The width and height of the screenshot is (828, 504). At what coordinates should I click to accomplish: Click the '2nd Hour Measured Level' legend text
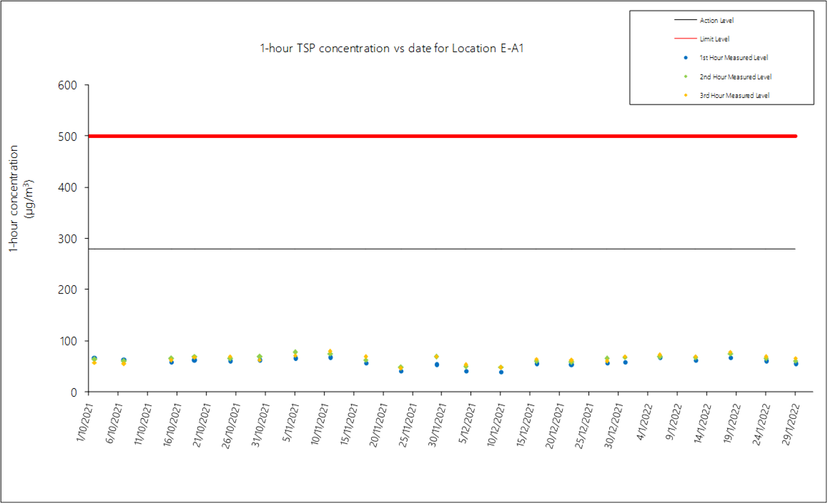tap(735, 76)
